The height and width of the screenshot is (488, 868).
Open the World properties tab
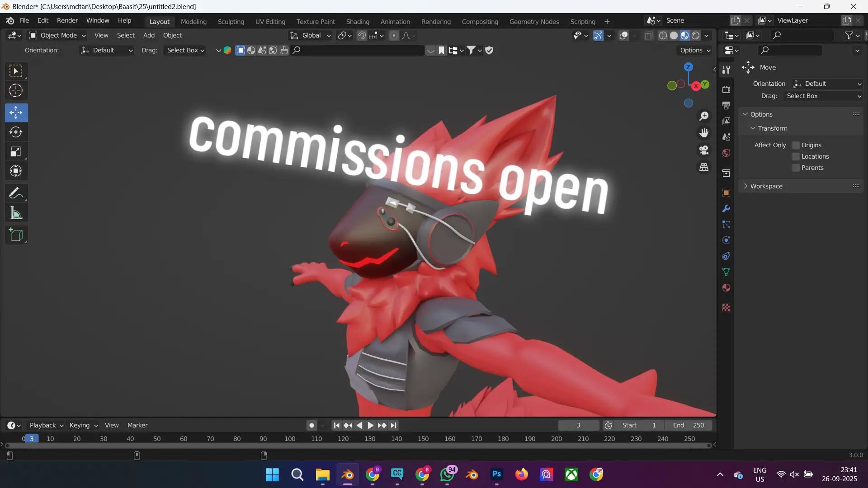click(x=726, y=153)
